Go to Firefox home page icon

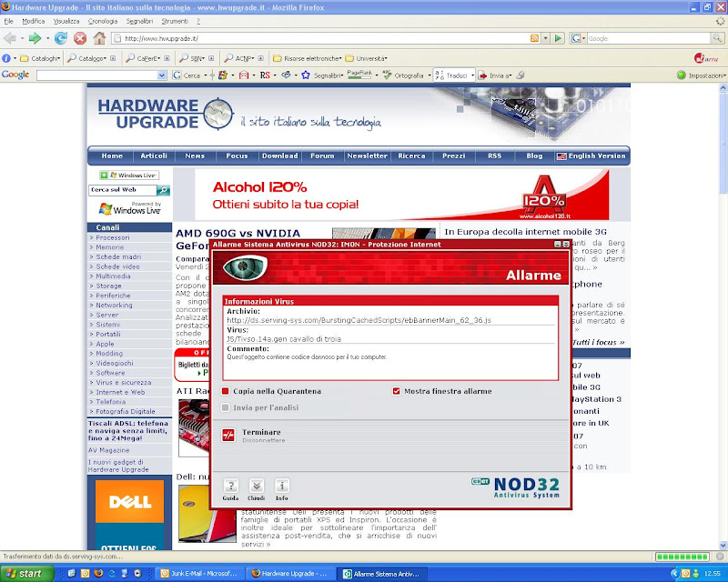[100, 38]
